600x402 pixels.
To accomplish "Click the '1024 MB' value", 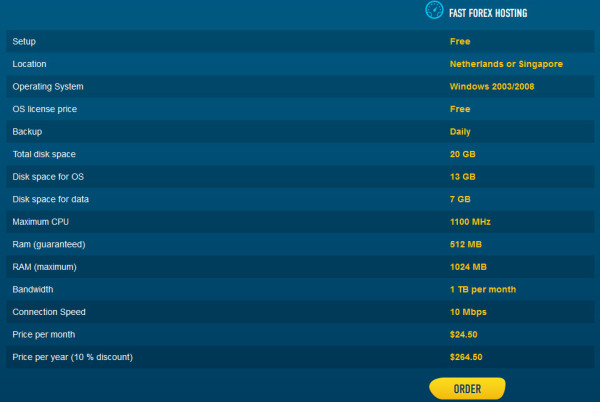I will [468, 267].
